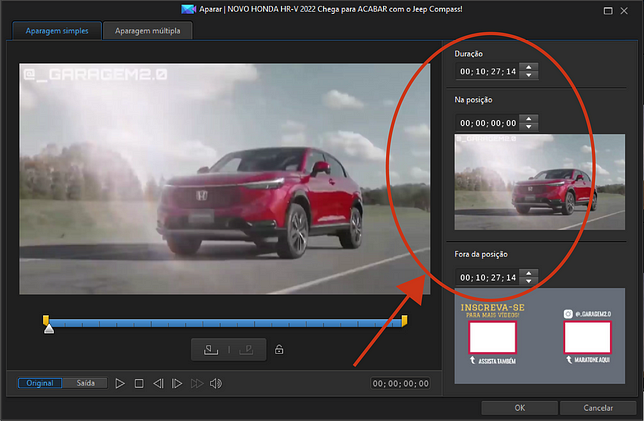Click the current playback timecode display

tap(400, 384)
